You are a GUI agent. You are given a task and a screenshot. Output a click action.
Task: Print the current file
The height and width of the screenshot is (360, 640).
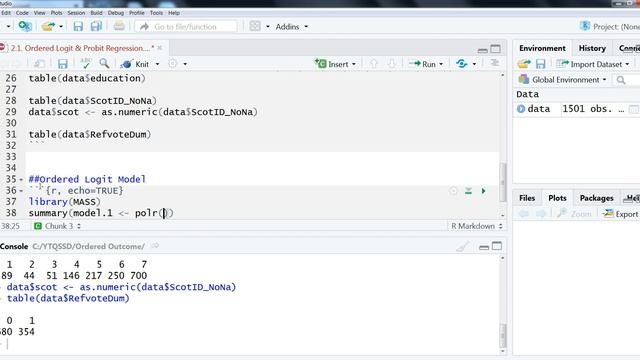tap(119, 27)
